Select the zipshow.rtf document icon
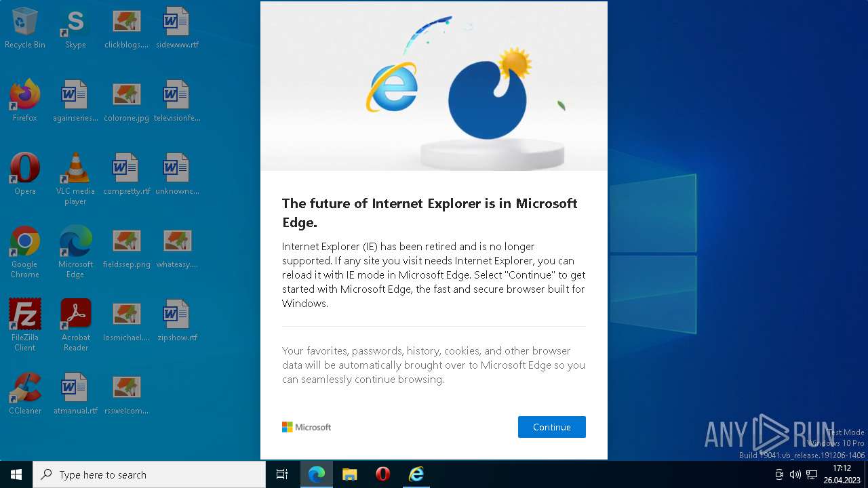 pyautogui.click(x=177, y=321)
